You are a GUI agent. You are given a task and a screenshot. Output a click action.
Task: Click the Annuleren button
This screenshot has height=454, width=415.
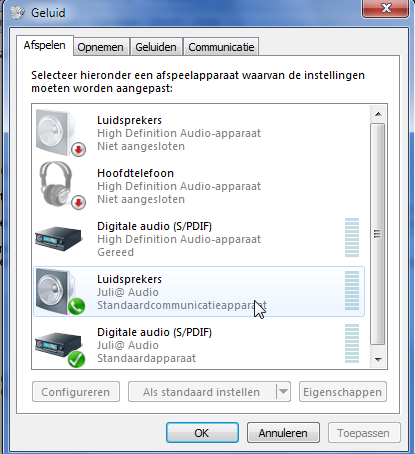coord(283,433)
